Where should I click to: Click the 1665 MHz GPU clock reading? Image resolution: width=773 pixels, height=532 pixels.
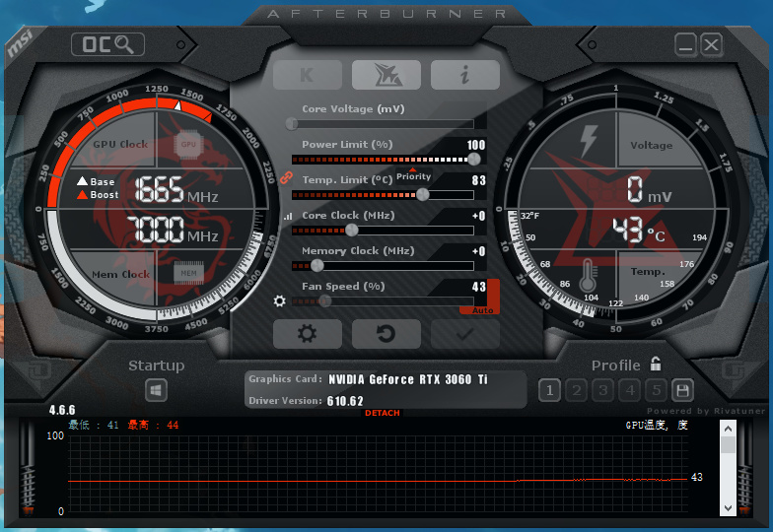click(x=176, y=189)
